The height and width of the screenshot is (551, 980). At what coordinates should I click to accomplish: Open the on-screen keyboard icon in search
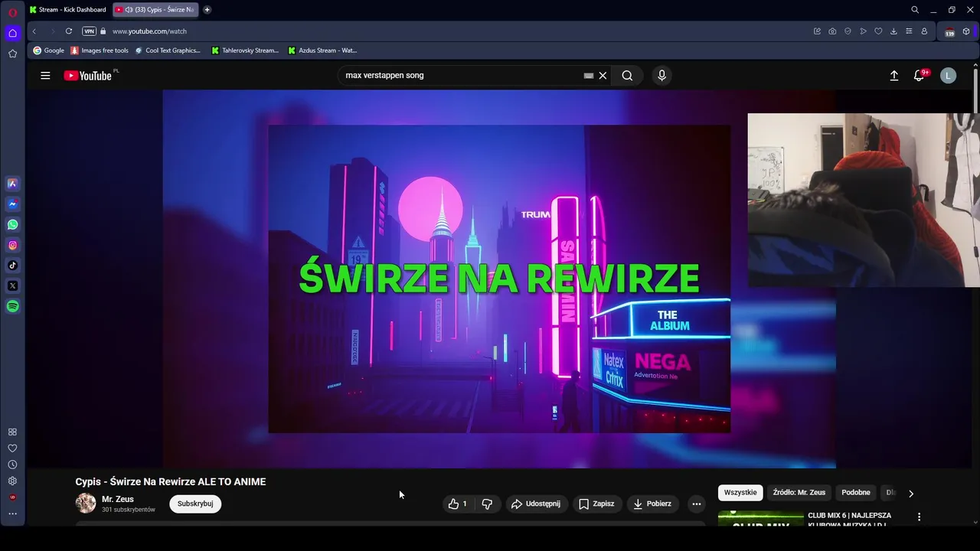(589, 76)
